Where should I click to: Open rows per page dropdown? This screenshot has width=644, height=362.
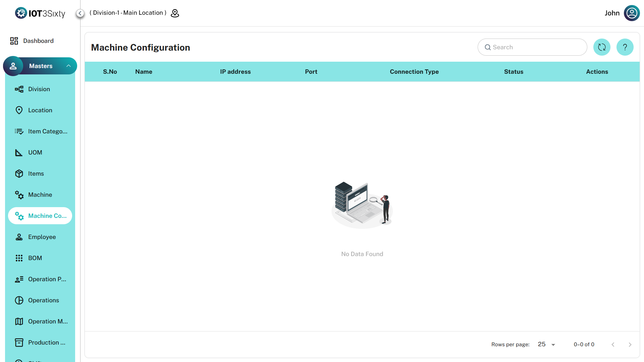(547, 344)
